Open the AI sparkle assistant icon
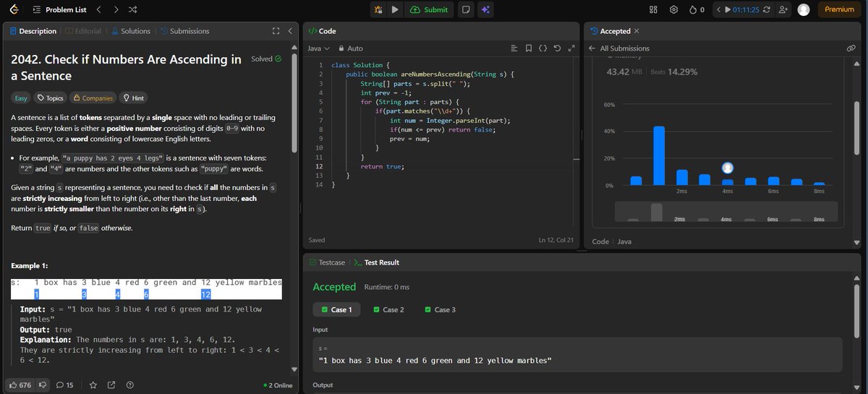This screenshot has width=868, height=394. [x=485, y=9]
